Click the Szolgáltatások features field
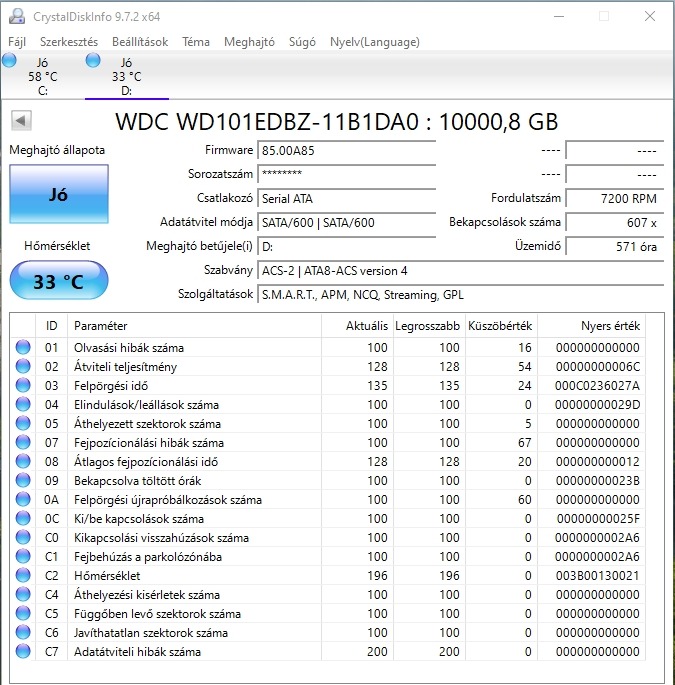This screenshot has width=675, height=685. click(461, 294)
